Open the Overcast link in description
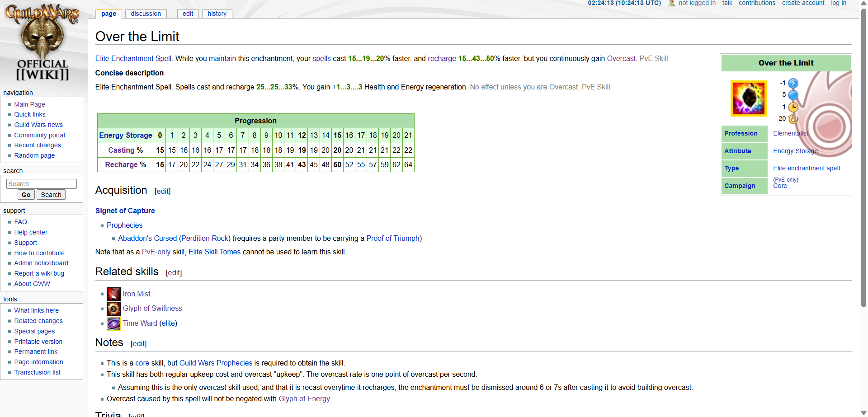 point(621,59)
